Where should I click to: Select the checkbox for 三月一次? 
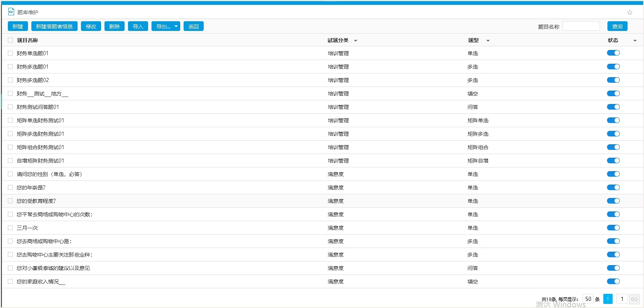pyautogui.click(x=10, y=227)
